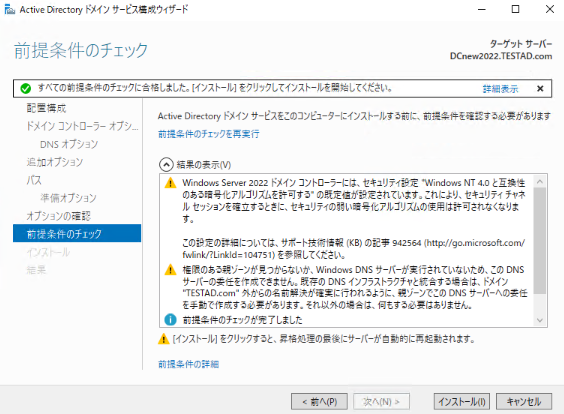Click the インストール(I) button

[x=462, y=401]
